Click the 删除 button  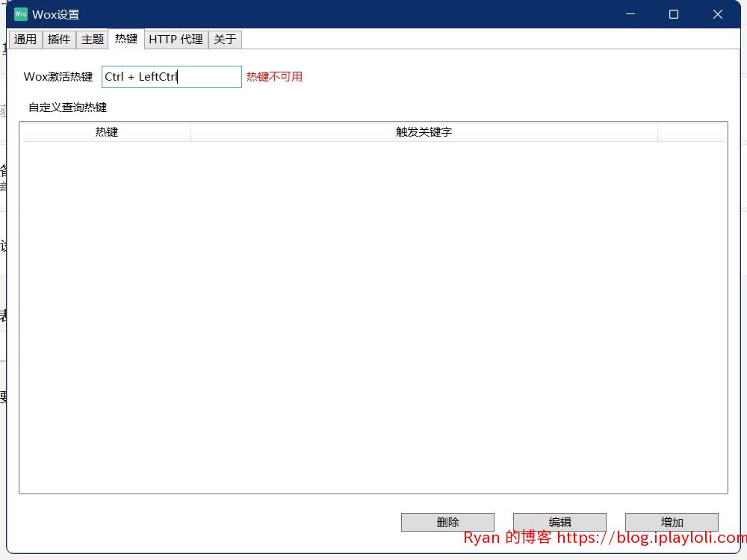[x=447, y=522]
